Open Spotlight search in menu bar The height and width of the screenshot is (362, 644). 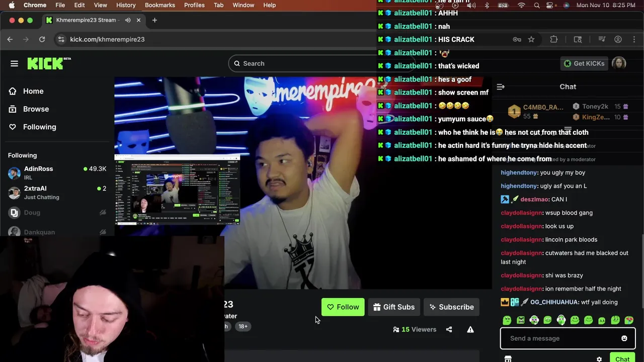coord(537,5)
